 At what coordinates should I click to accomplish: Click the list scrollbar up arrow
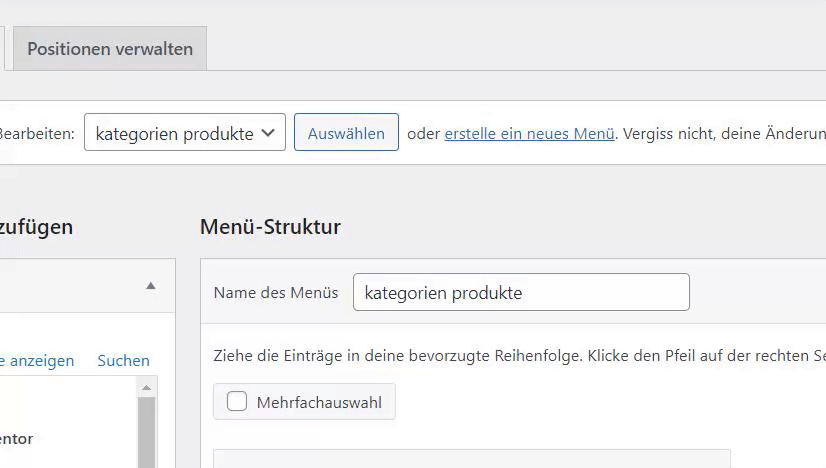click(147, 387)
